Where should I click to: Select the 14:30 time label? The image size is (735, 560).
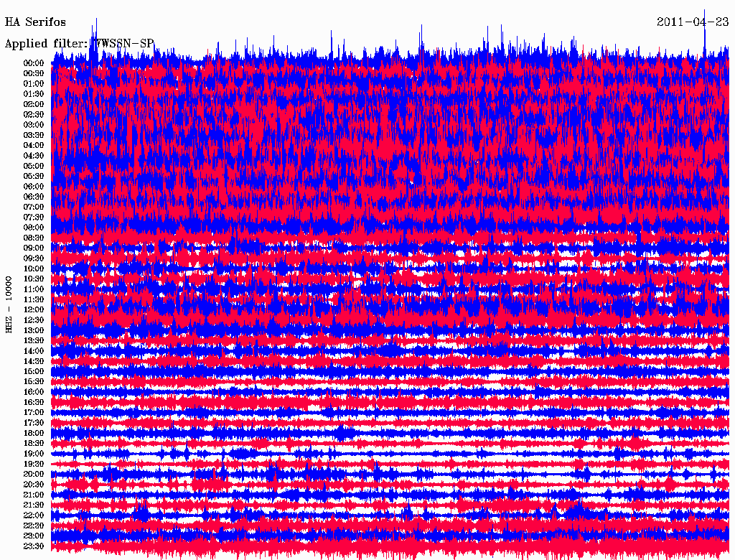click(34, 361)
